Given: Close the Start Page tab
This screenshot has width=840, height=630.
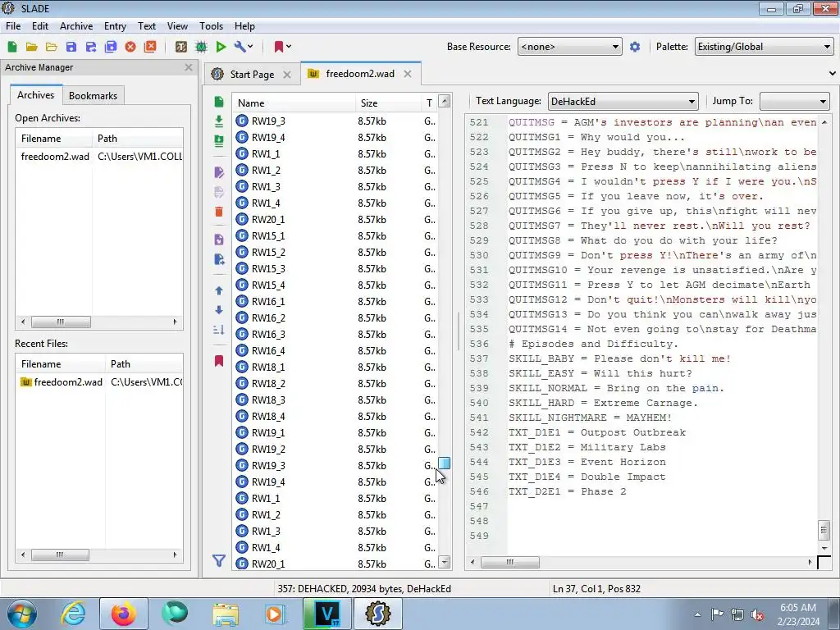Looking at the screenshot, I should point(287,75).
